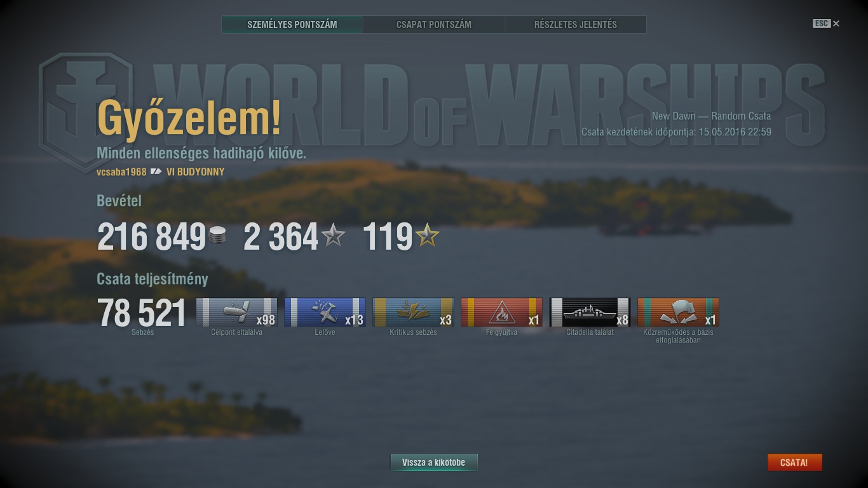Click the gold free experience star

[x=427, y=236]
